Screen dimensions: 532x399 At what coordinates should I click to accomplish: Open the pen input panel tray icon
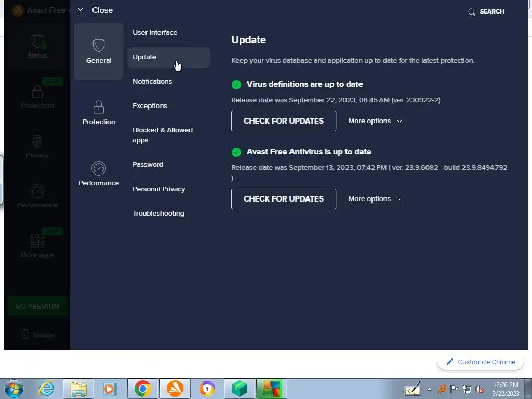click(413, 389)
